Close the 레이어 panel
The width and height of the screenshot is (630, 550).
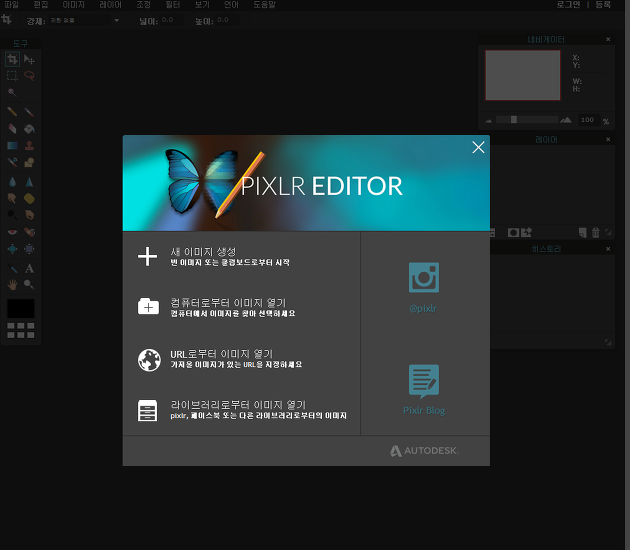(608, 139)
